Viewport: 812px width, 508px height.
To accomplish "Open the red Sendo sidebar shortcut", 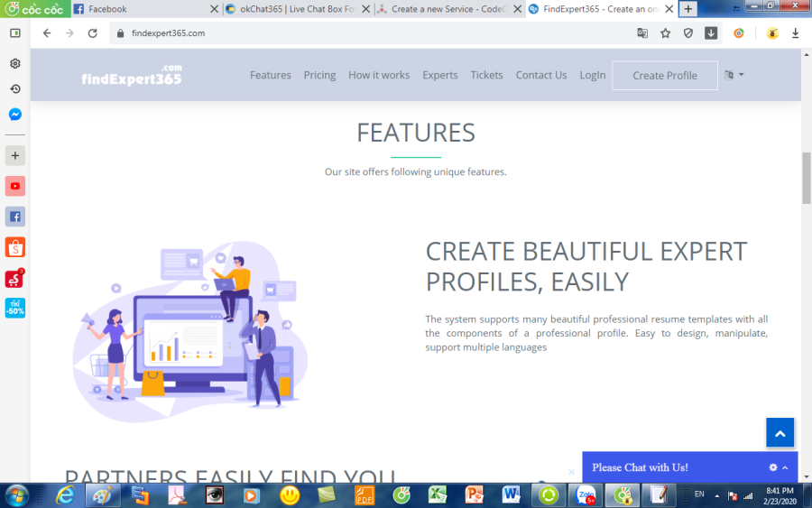I will (15, 279).
